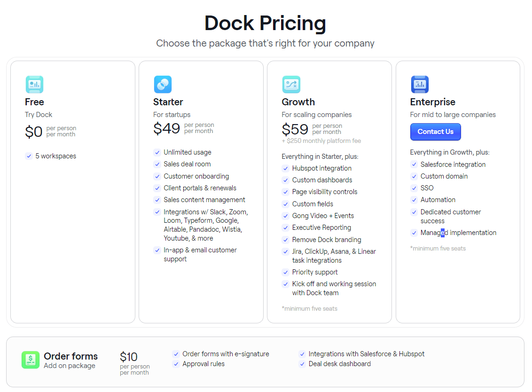
Task: Click the $49 Starter price
Action: (166, 128)
